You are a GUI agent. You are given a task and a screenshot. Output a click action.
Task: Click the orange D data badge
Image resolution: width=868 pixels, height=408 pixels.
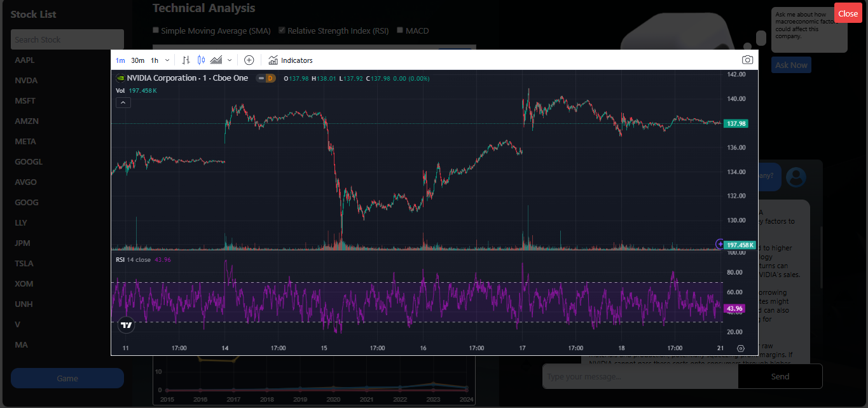coord(270,78)
